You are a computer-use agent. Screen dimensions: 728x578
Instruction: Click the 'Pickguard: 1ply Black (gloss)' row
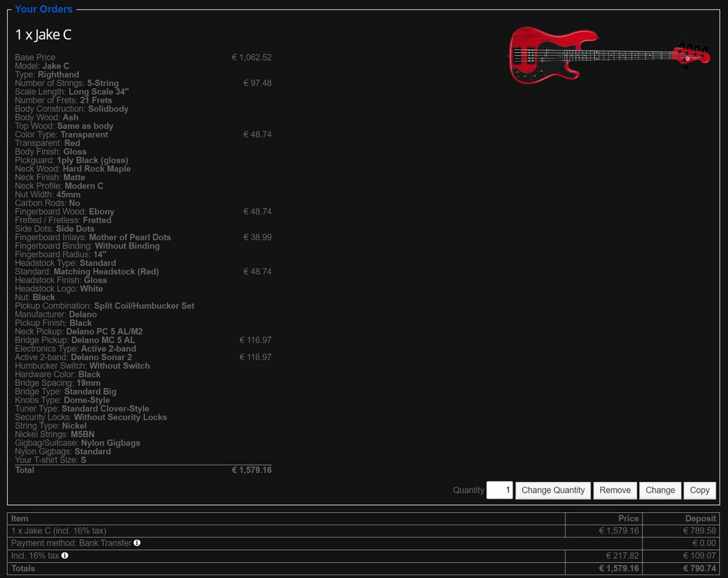(x=72, y=160)
